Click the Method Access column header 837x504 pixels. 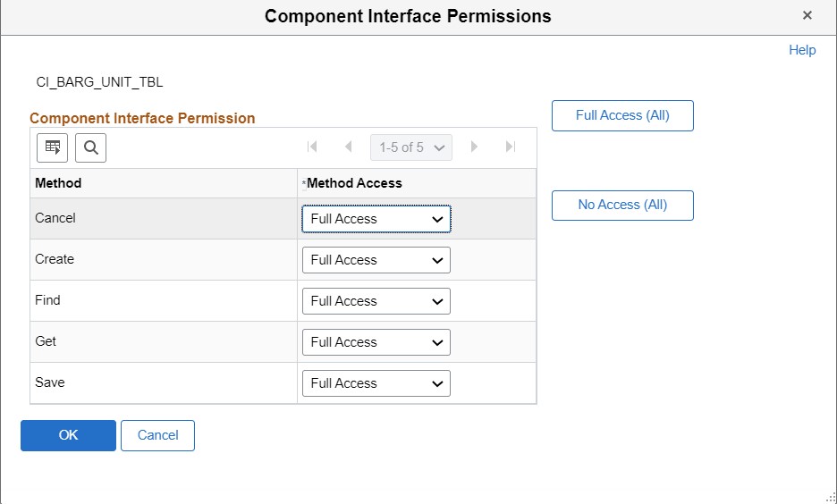click(x=355, y=183)
